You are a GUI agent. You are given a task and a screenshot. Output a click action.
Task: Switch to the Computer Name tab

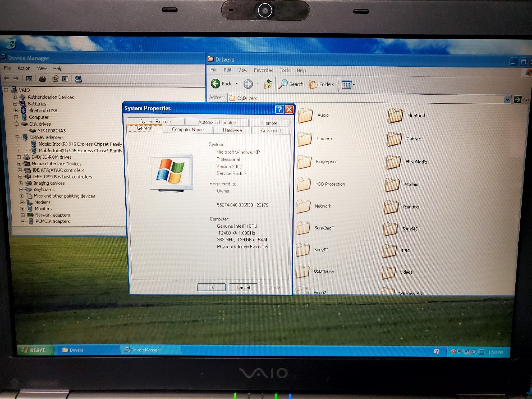click(188, 130)
